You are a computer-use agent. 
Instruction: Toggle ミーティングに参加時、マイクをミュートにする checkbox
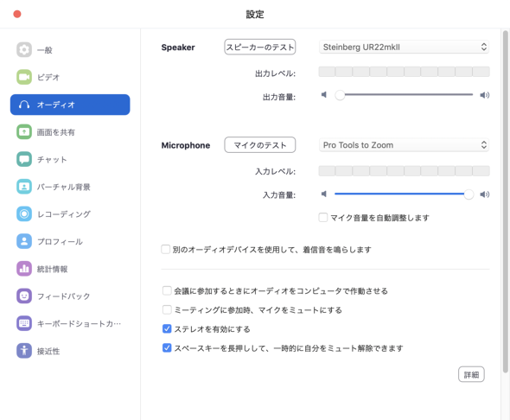tap(167, 309)
